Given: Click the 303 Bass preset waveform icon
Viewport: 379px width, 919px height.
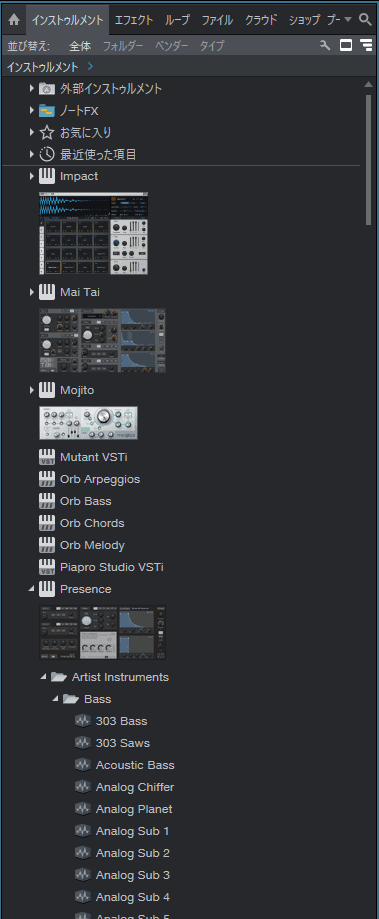Looking at the screenshot, I should [x=83, y=721].
